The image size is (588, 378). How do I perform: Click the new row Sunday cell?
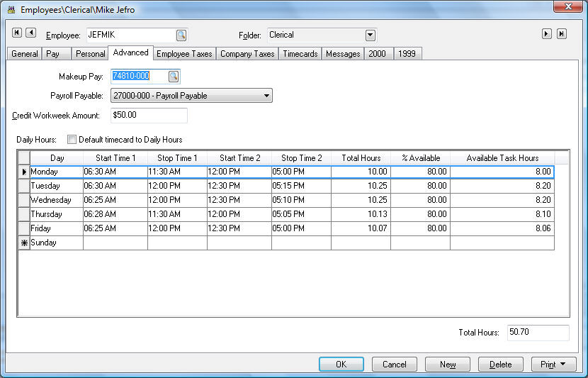[x=56, y=243]
